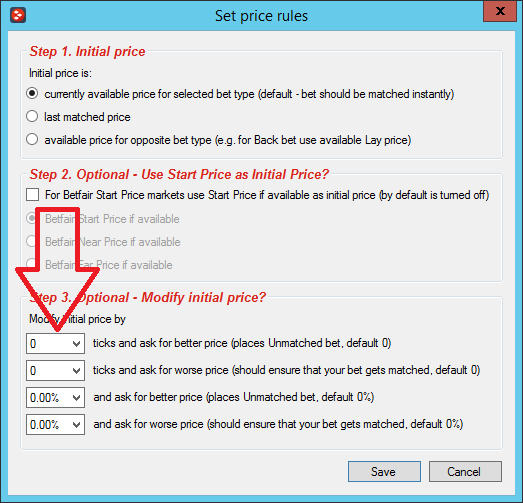Select Betfair Near Price if available radio
The height and width of the screenshot is (503, 523).
pos(31,241)
